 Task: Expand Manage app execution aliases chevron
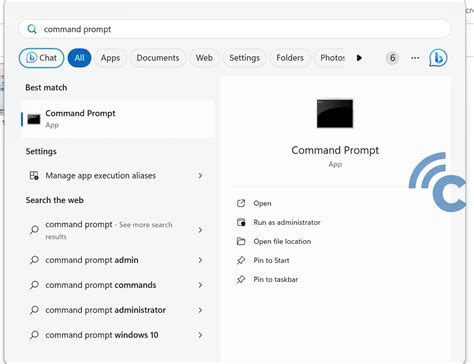coord(200,176)
